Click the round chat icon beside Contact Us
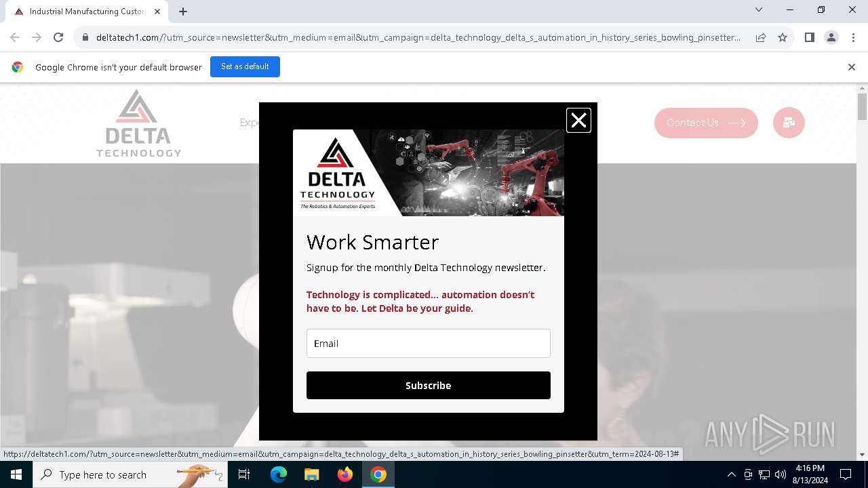This screenshot has width=868, height=488. click(x=789, y=123)
